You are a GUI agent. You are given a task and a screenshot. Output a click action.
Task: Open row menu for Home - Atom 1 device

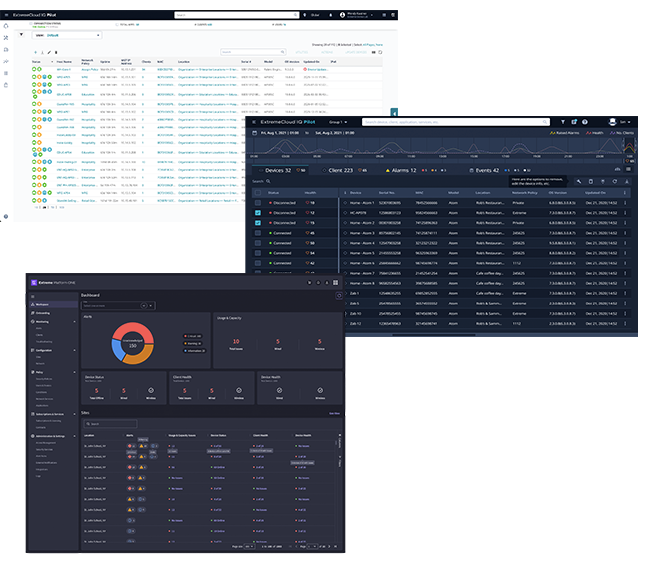click(625, 203)
